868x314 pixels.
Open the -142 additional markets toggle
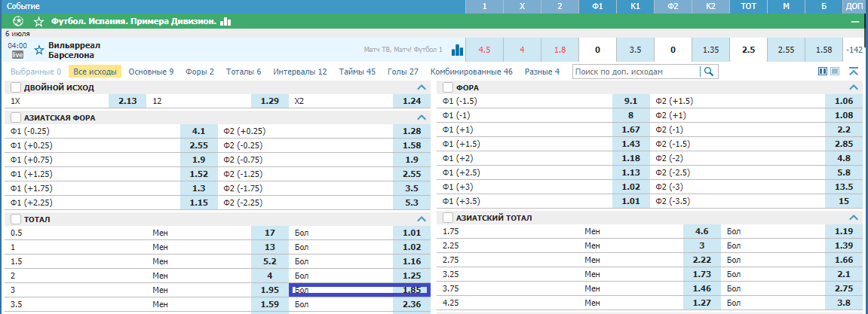854,50
